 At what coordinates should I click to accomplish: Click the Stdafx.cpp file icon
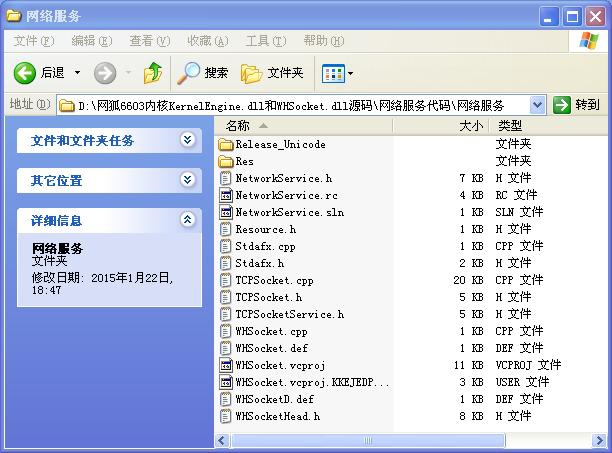pyautogui.click(x=226, y=247)
